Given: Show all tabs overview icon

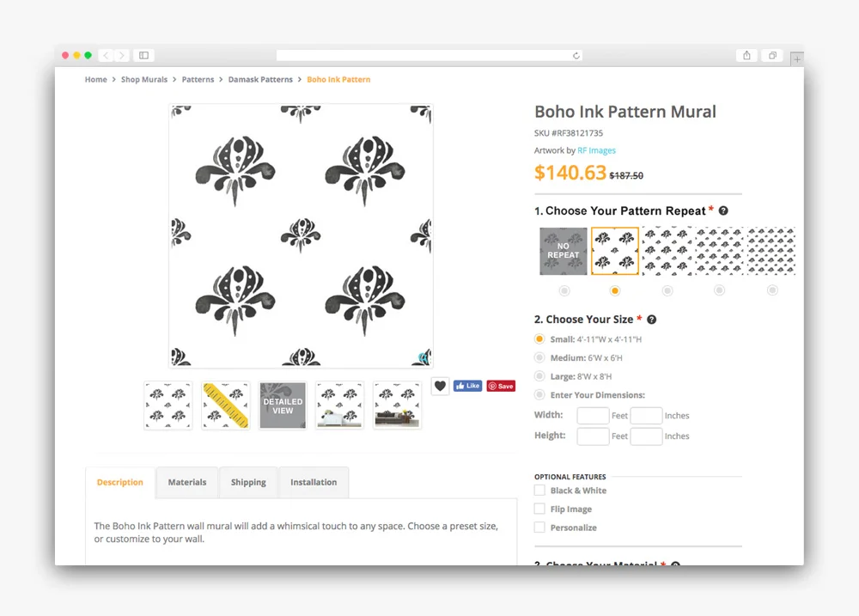Looking at the screenshot, I should click(x=772, y=55).
